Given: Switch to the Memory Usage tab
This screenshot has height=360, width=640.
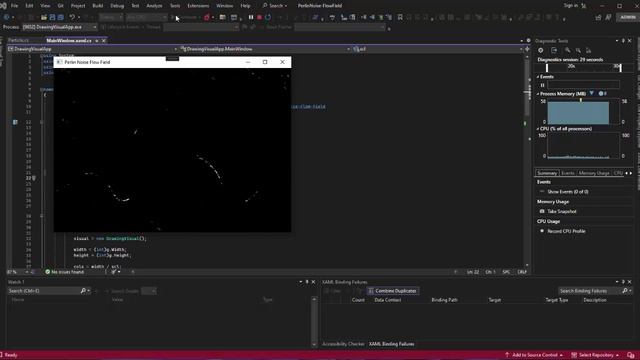Looking at the screenshot, I should 594,173.
